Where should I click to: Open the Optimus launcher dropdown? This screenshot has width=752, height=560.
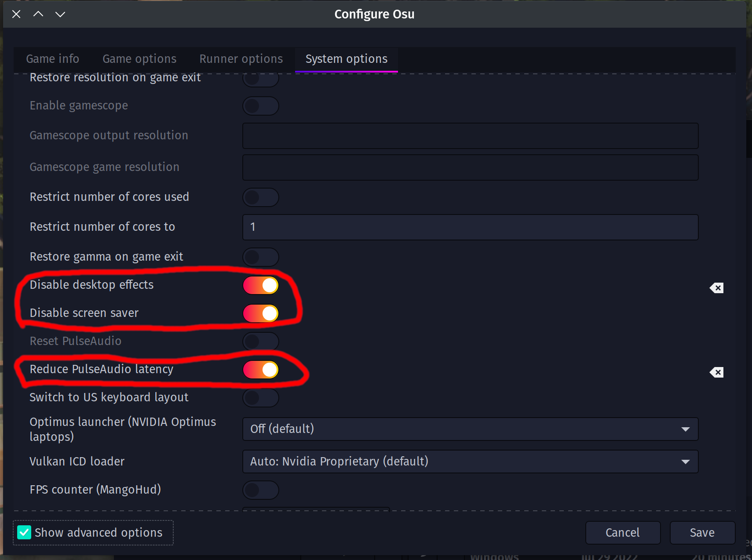(470, 429)
